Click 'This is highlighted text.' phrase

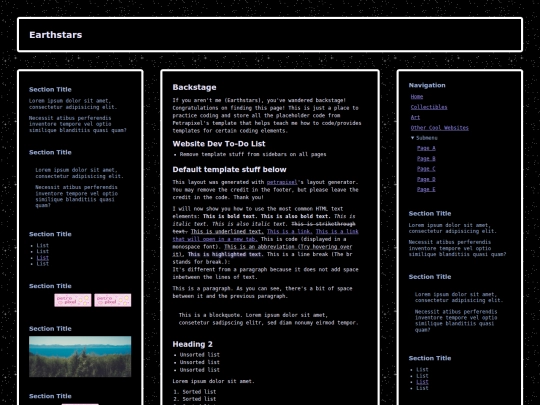pos(225,254)
